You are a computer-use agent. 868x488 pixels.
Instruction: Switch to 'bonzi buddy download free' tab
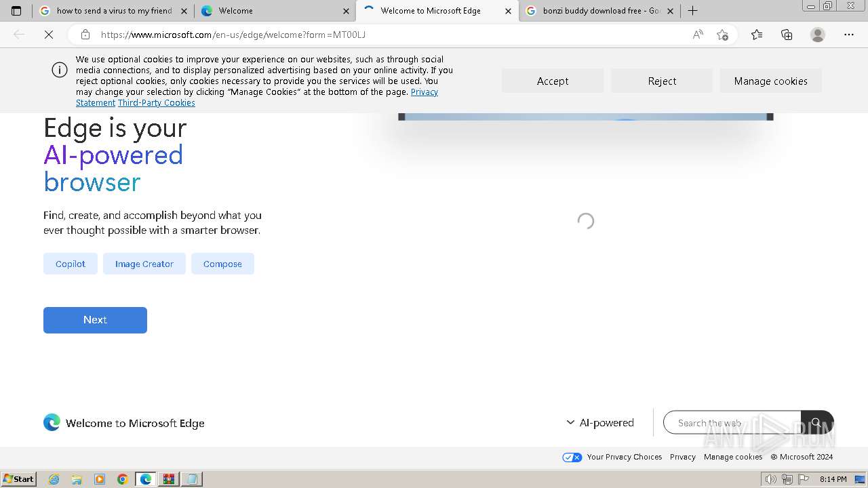pos(599,11)
